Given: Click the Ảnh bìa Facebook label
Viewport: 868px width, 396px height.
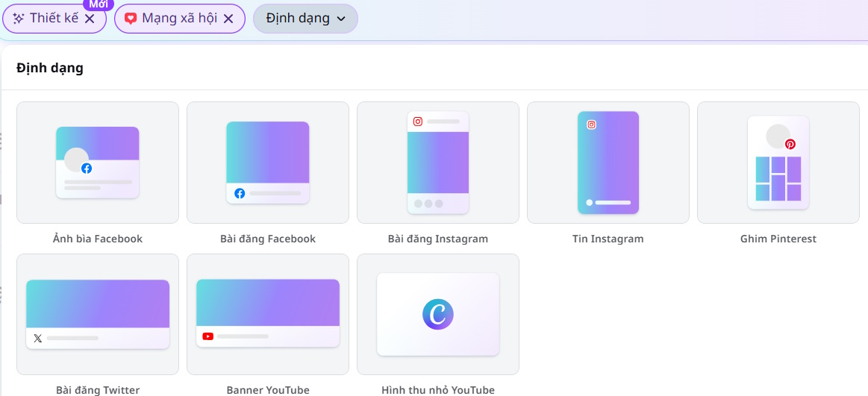Looking at the screenshot, I should pyautogui.click(x=98, y=239).
